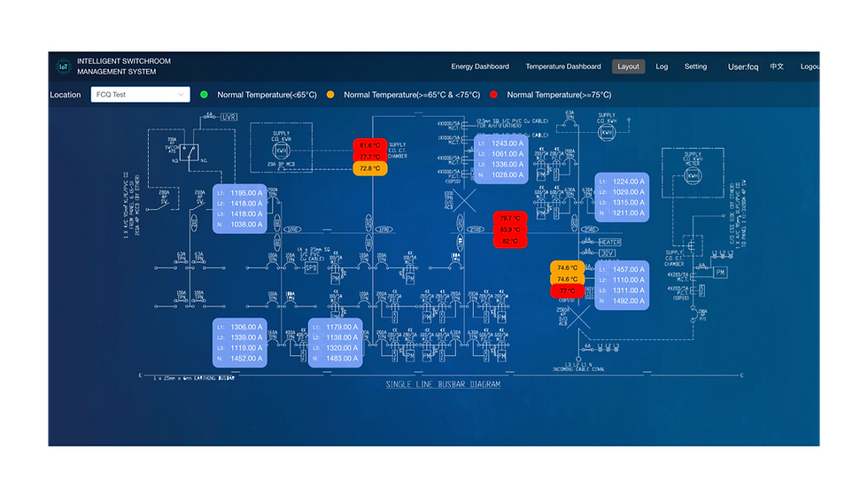Click the User:fcq account button

point(743,66)
